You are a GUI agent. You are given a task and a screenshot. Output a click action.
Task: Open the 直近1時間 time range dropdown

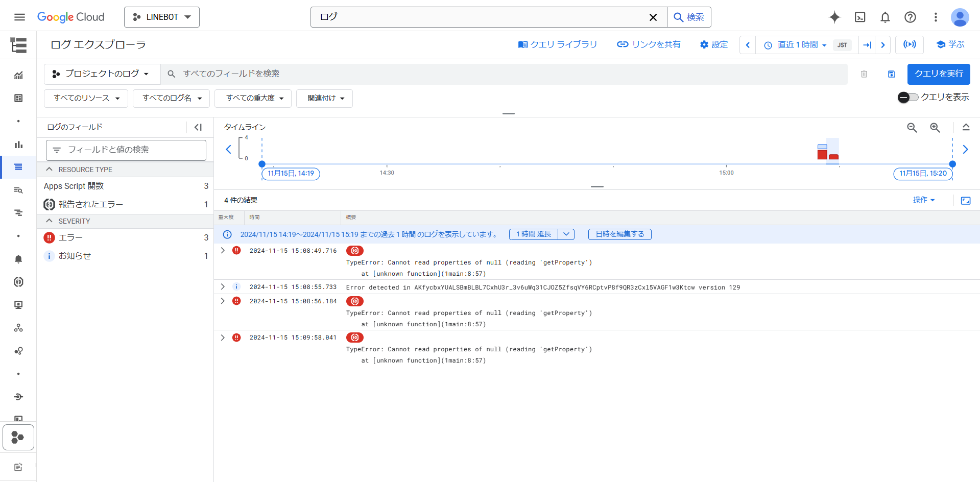807,45
